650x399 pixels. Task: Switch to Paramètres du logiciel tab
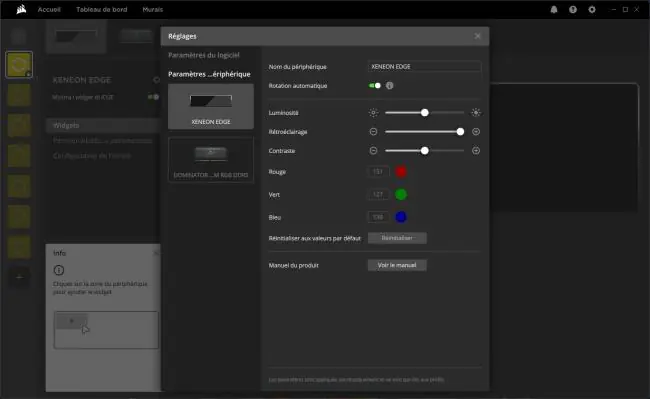coord(204,55)
